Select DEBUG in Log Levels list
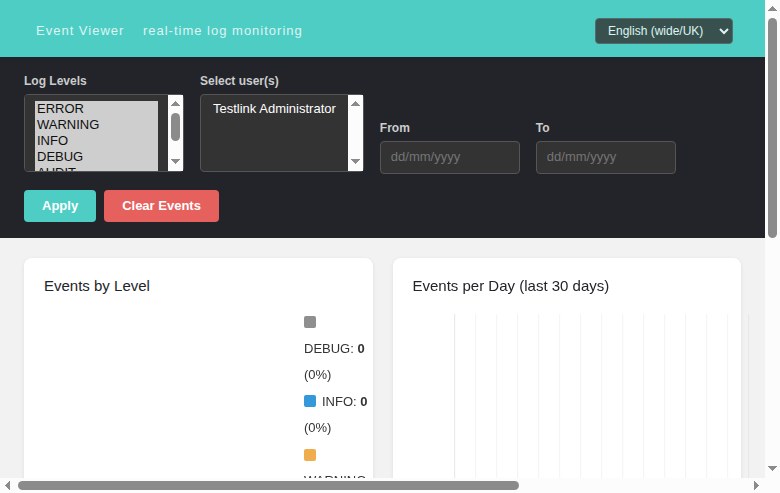Viewport: 780px width, 493px height. tap(97, 156)
